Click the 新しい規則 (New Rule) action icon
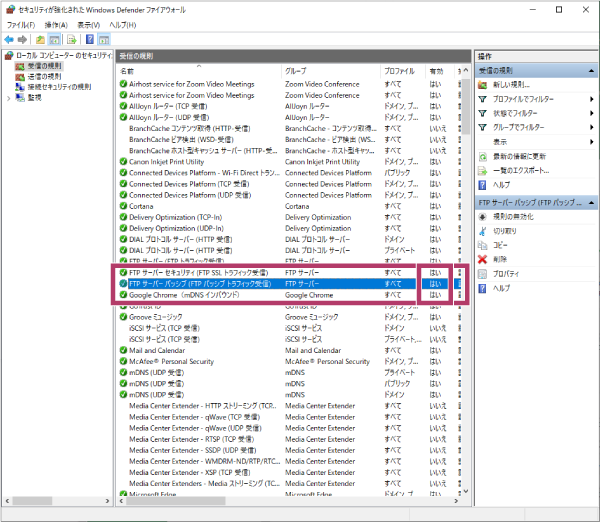Image resolution: width=600 pixels, height=522 pixels. point(483,85)
